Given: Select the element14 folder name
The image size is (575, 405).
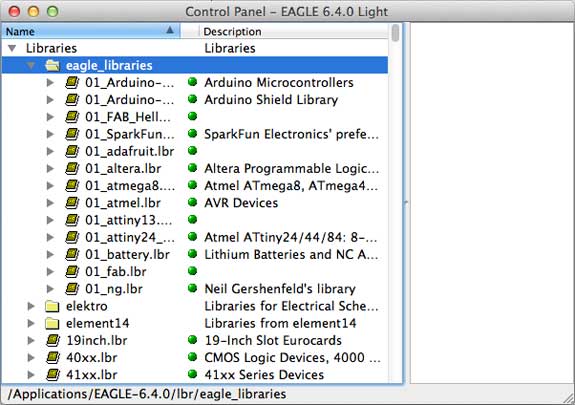Looking at the screenshot, I should point(98,323).
